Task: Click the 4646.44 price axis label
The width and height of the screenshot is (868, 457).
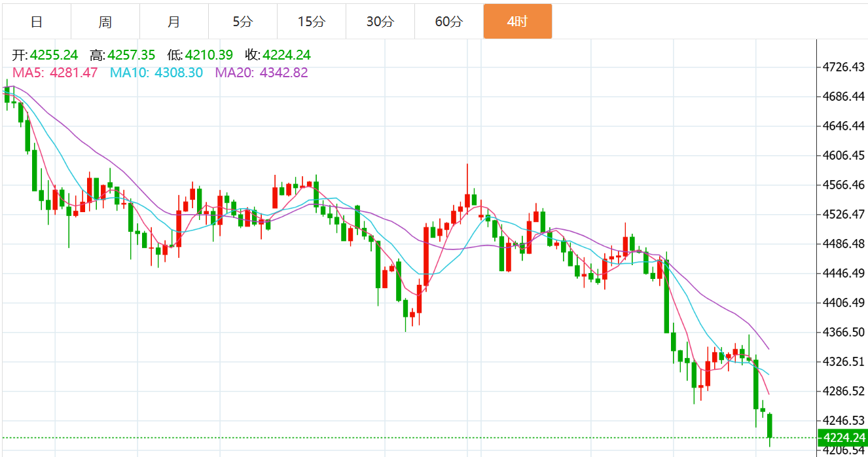Action: click(x=843, y=126)
